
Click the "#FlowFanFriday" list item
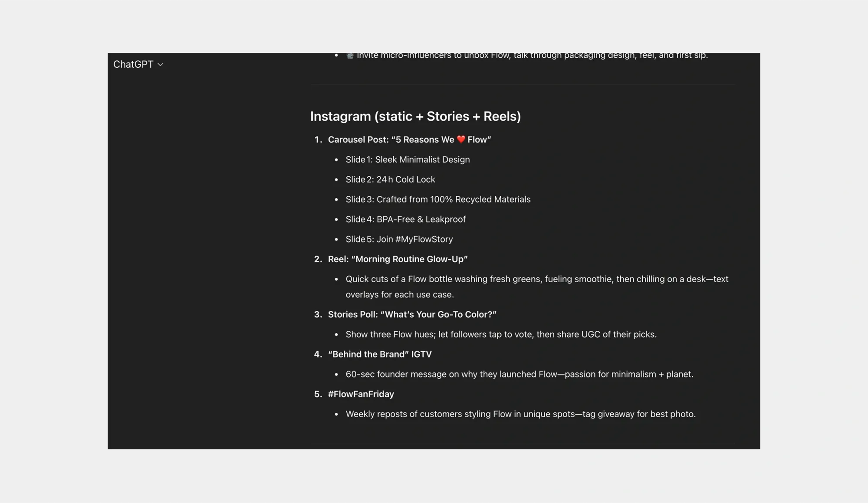point(361,395)
